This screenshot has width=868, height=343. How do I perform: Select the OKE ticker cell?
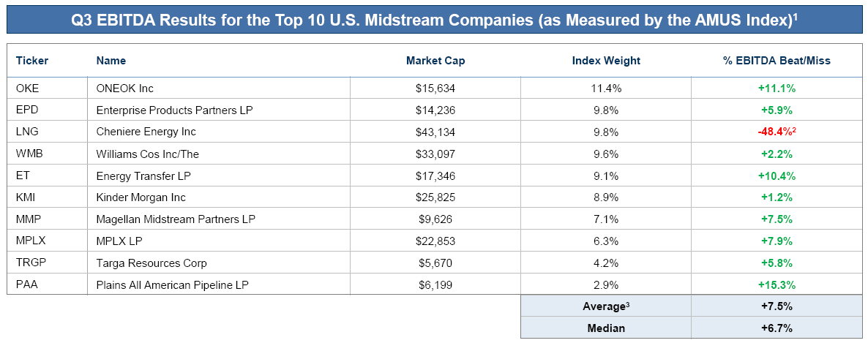point(27,88)
